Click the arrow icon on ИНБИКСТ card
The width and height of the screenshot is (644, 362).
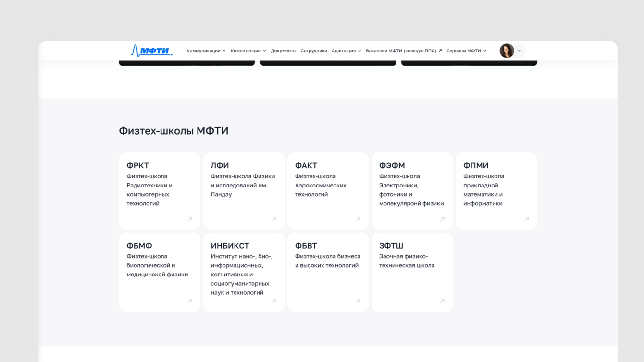[274, 301]
